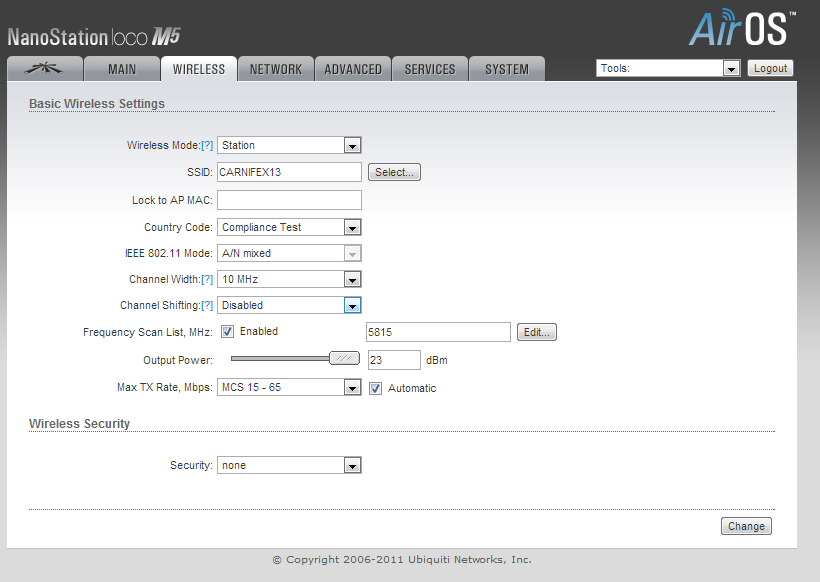Viewport: 820px width, 582px height.
Task: Open the Max TX Rate dropdown
Action: [289, 387]
